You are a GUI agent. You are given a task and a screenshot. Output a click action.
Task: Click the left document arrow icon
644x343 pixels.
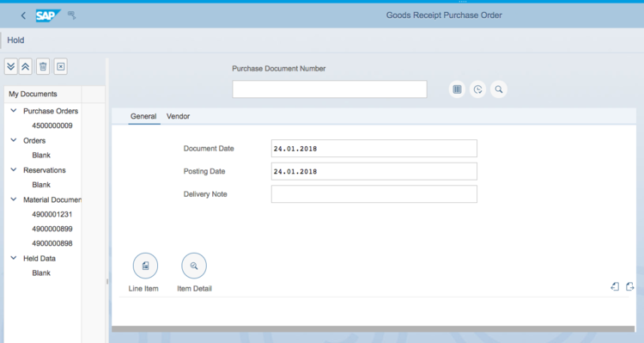pyautogui.click(x=615, y=286)
